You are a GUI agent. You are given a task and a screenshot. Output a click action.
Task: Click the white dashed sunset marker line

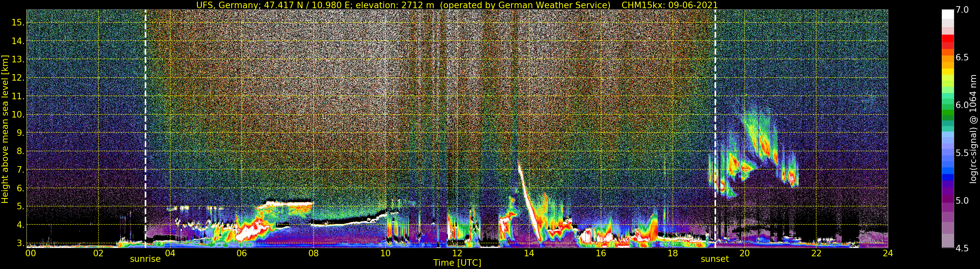[715, 129]
